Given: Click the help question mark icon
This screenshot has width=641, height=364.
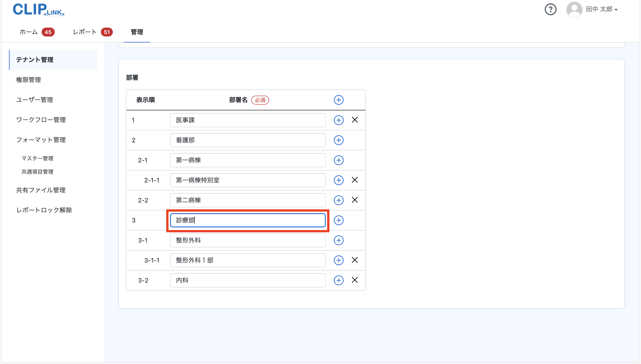Looking at the screenshot, I should click(550, 10).
